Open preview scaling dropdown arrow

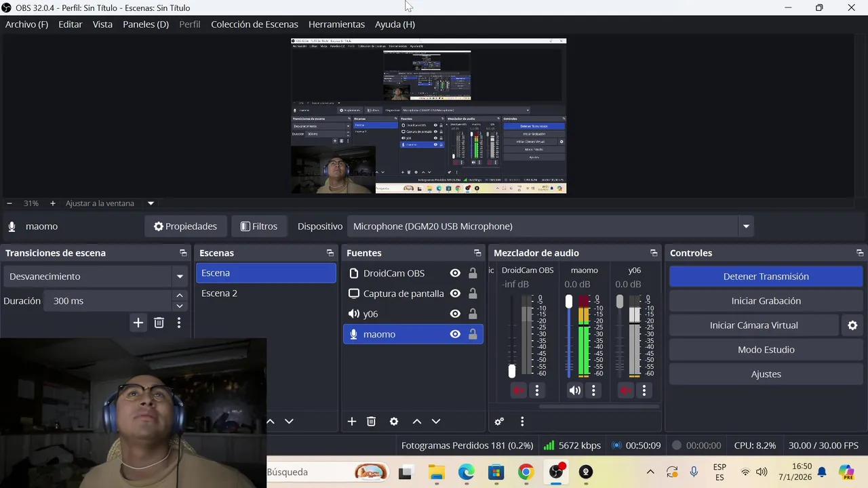point(151,203)
